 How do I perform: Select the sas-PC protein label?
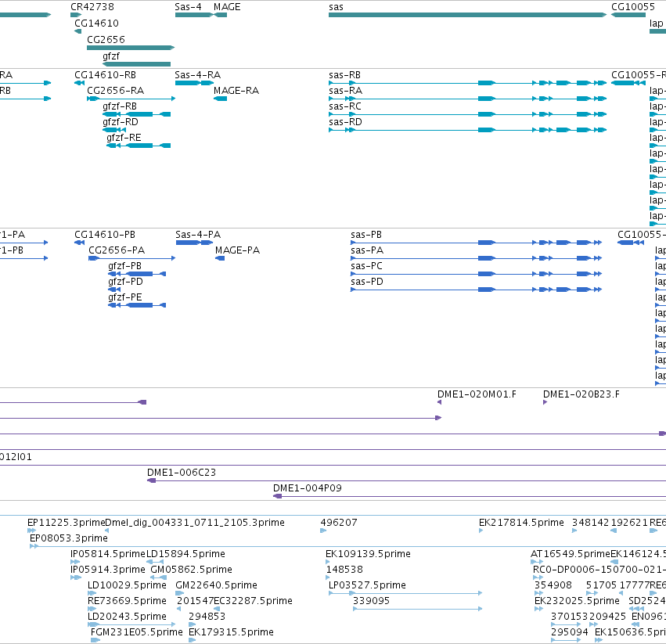click(366, 266)
